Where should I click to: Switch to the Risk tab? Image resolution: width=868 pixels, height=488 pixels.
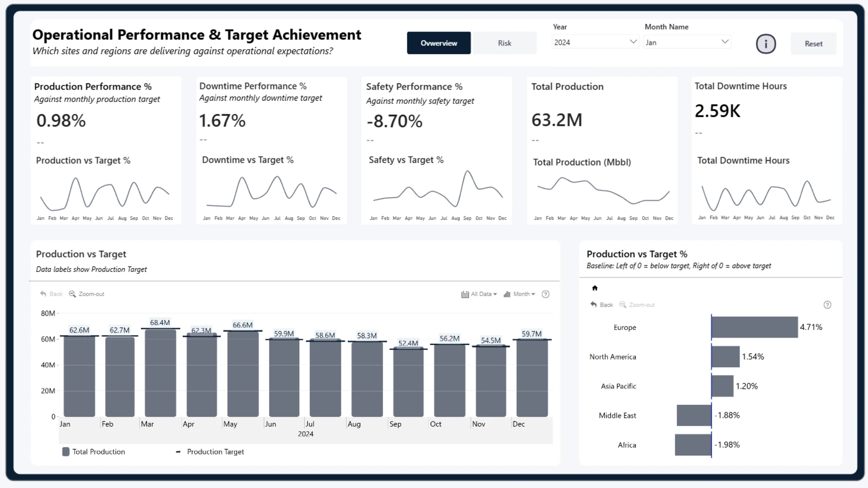pos(505,43)
